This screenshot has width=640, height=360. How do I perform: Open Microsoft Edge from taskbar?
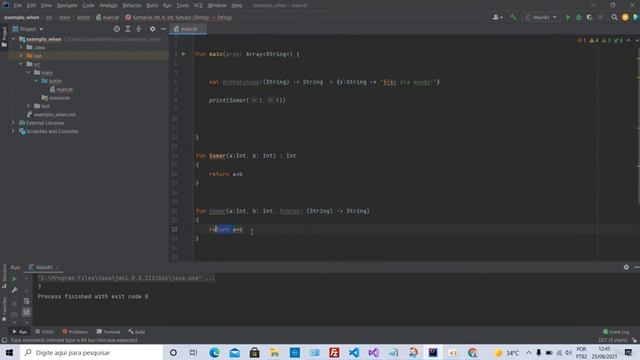214,352
